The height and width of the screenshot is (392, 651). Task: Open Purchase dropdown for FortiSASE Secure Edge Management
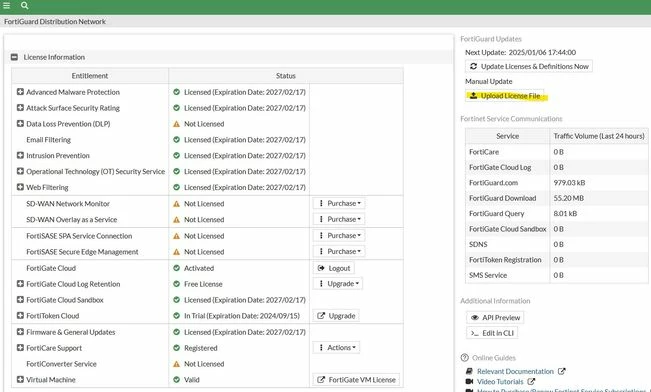click(339, 251)
